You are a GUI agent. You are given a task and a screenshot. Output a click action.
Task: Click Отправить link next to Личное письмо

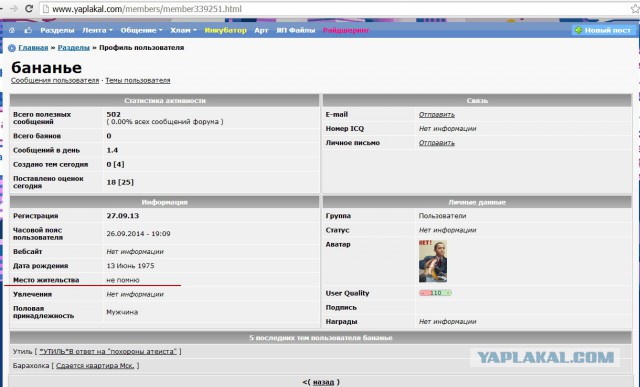436,143
